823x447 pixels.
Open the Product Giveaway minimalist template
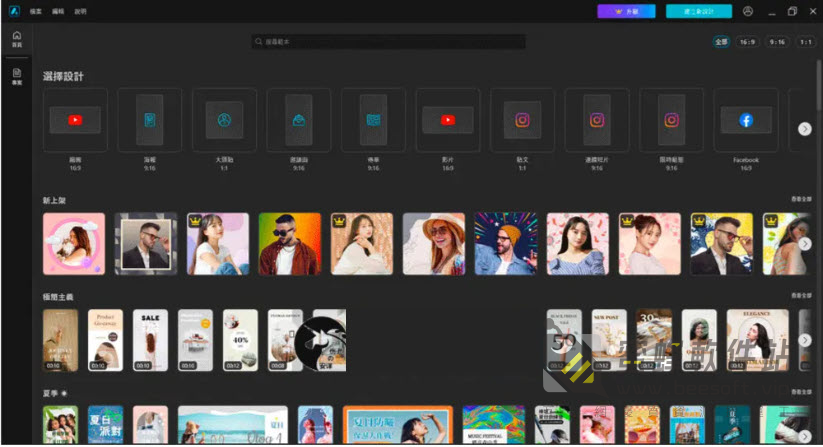click(105, 340)
